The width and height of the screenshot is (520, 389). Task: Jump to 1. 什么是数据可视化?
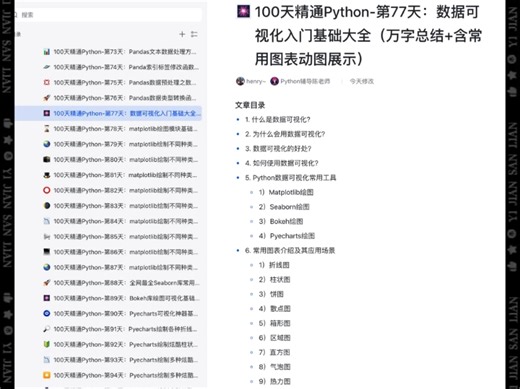click(x=278, y=120)
